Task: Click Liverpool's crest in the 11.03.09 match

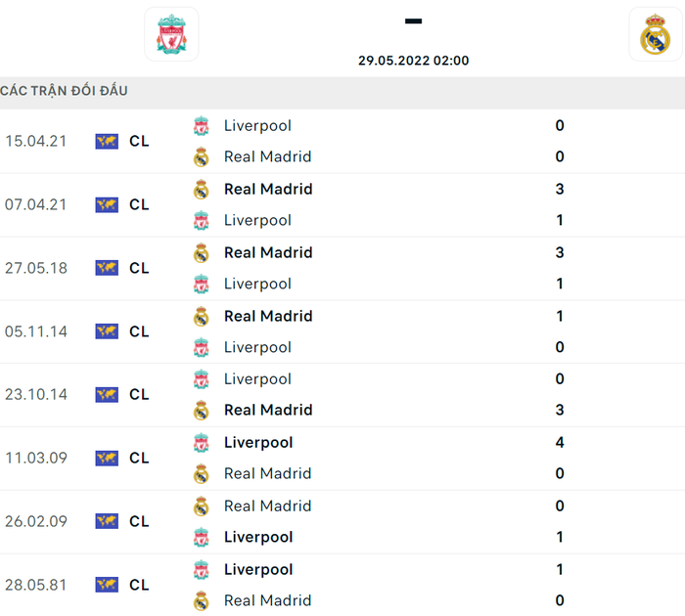Action: [201, 443]
